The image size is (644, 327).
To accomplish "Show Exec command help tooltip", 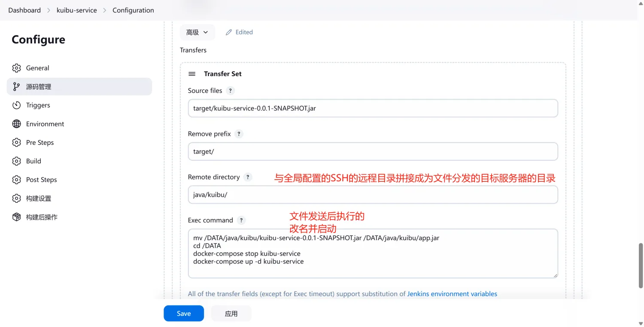I will 241,220.
